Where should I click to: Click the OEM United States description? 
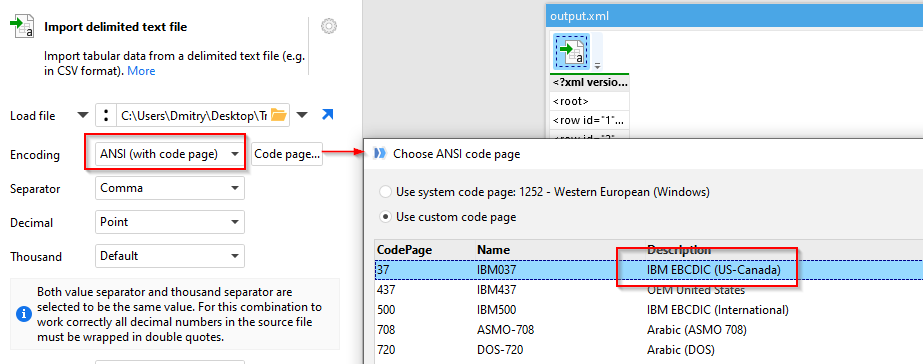coord(696,290)
